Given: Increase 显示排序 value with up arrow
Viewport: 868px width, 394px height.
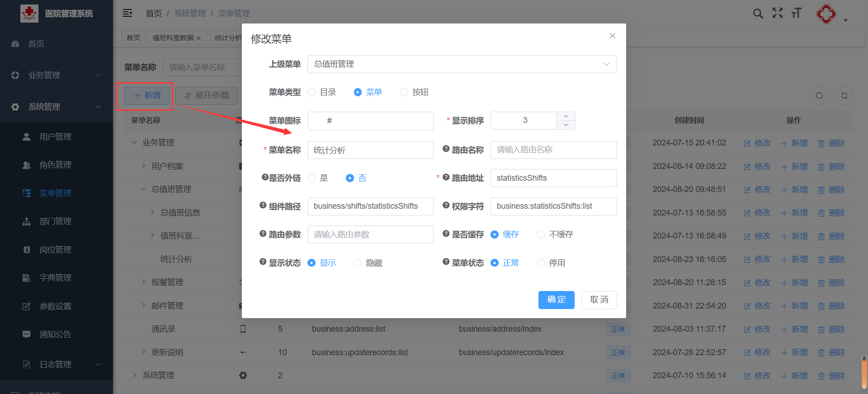Looking at the screenshot, I should coord(566,116).
